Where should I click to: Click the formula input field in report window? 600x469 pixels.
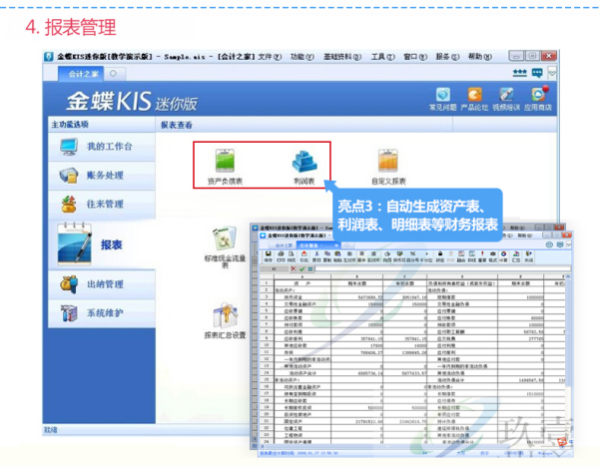pyautogui.click(x=442, y=269)
